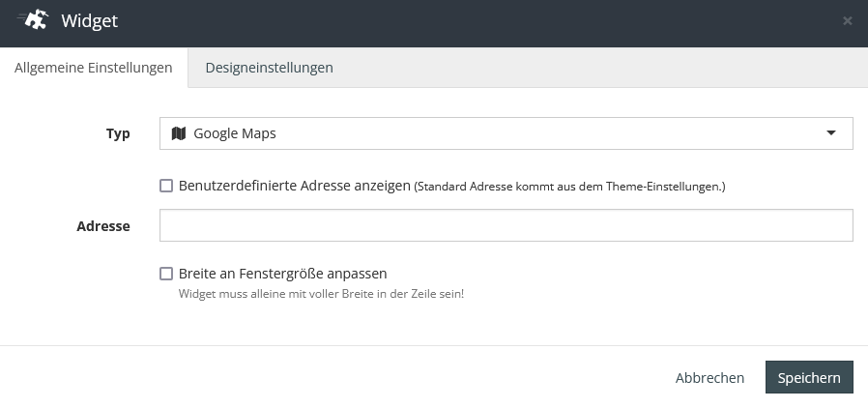Toggle Breite an Fenstergröße anpassen checkbox
This screenshot has width=868, height=408.
pos(166,273)
